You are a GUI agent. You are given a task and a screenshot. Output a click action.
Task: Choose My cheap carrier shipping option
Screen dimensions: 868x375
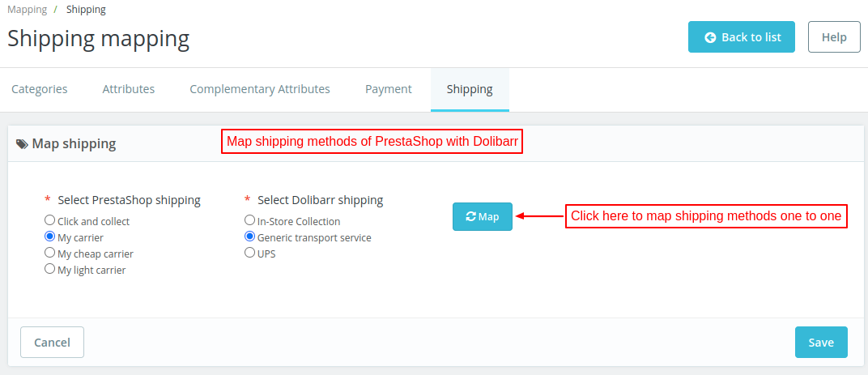[50, 253]
